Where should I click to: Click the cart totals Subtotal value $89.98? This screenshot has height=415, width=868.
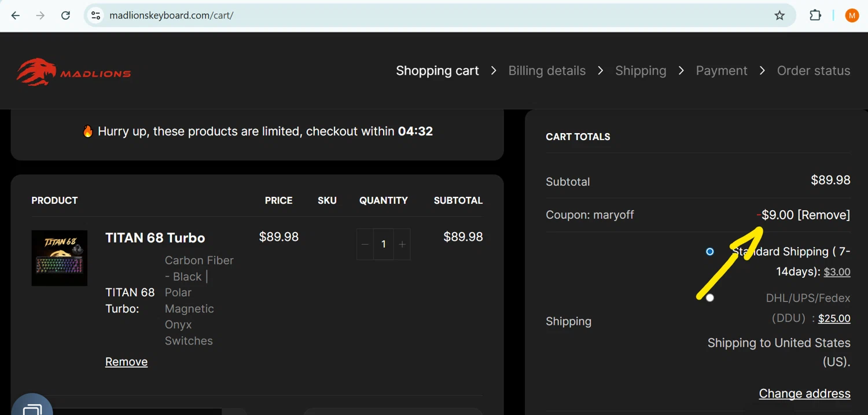(x=830, y=180)
